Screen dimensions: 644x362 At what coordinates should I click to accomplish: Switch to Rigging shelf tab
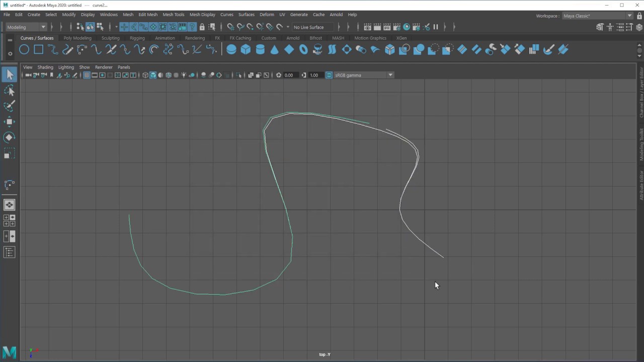137,38
